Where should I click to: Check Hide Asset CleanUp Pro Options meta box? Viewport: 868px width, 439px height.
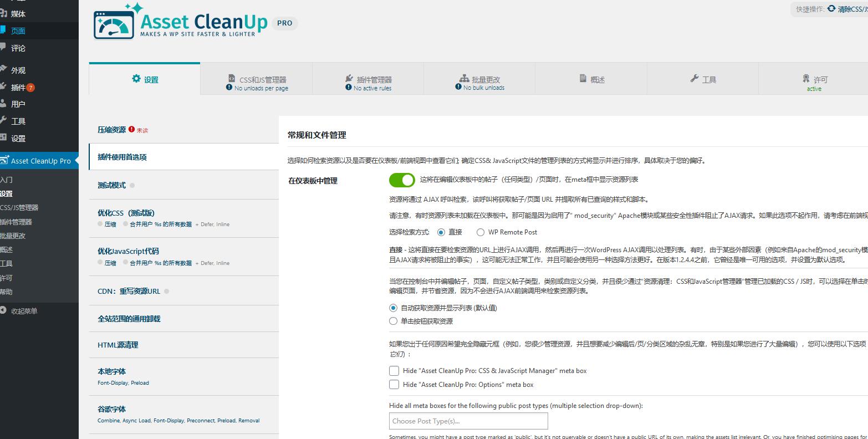coord(394,385)
